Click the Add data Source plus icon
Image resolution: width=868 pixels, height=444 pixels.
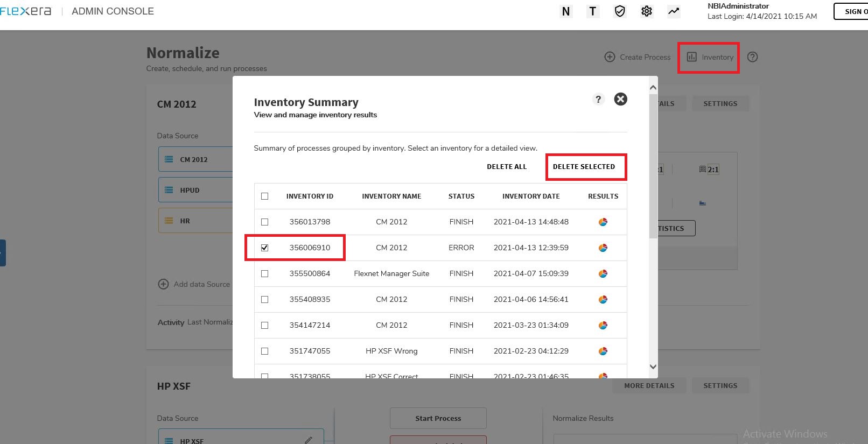pyautogui.click(x=163, y=284)
